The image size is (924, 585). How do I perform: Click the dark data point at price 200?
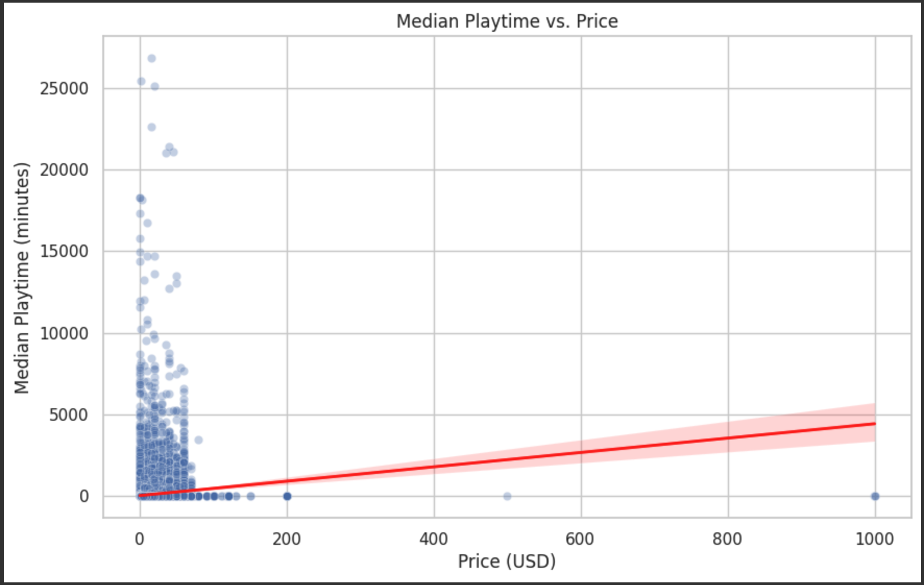[x=287, y=496]
